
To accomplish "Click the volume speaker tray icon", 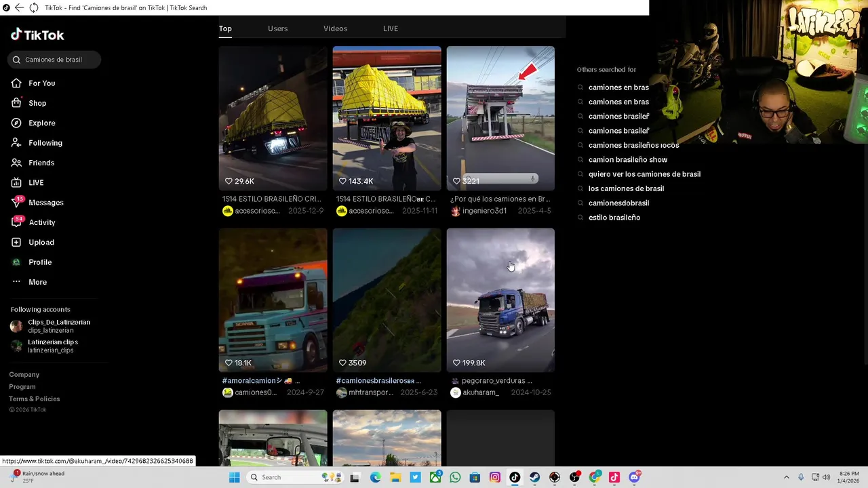I will coord(826,477).
